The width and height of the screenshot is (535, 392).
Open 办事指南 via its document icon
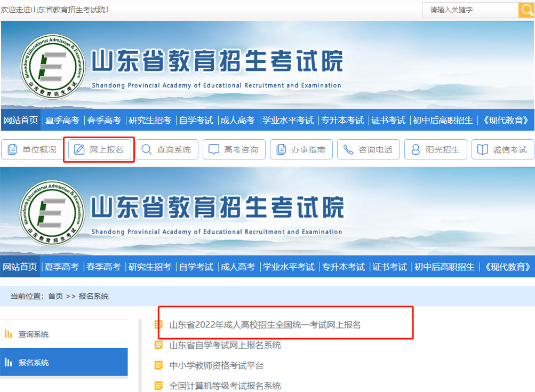tap(281, 150)
